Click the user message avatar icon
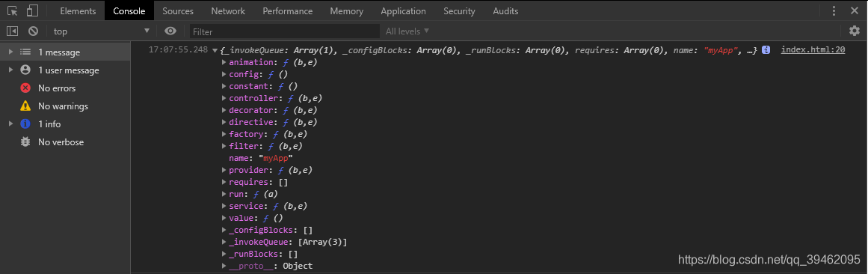This screenshot has height=274, width=868. 25,70
